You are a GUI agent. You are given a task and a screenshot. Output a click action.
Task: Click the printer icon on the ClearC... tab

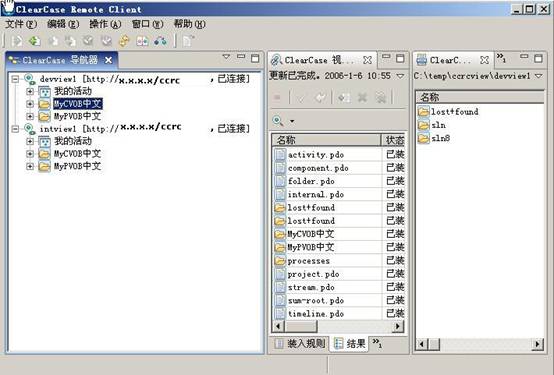tap(422, 60)
